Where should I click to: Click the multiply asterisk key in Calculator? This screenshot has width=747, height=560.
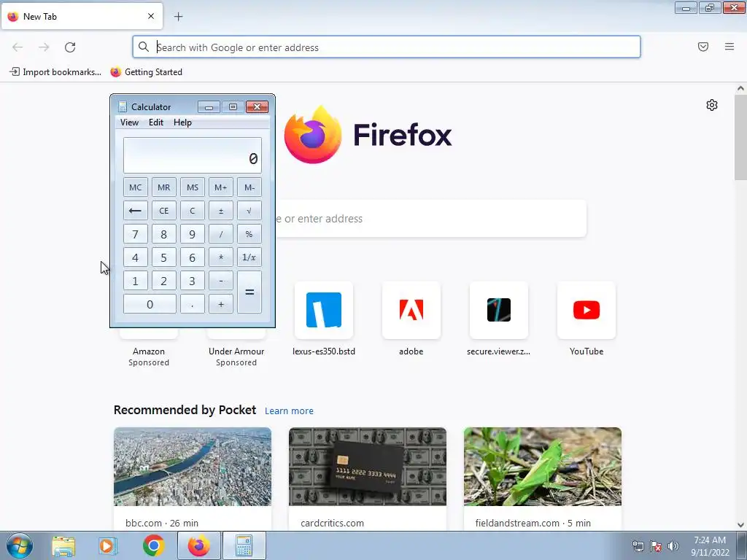(220, 257)
